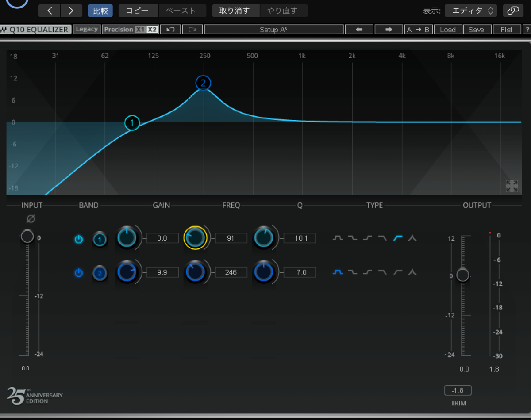Click the Save button
Screen dimensions: 531x420
pyautogui.click(x=477, y=30)
